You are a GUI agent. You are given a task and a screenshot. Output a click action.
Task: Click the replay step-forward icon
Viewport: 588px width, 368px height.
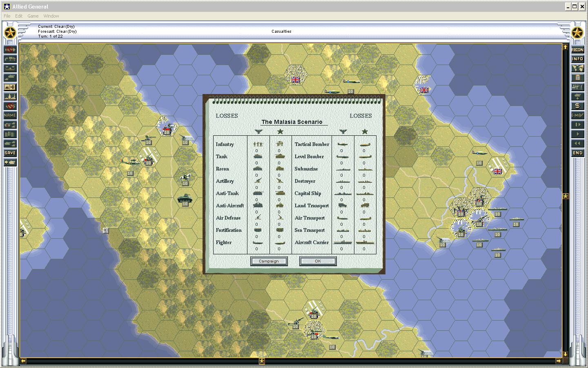(577, 125)
